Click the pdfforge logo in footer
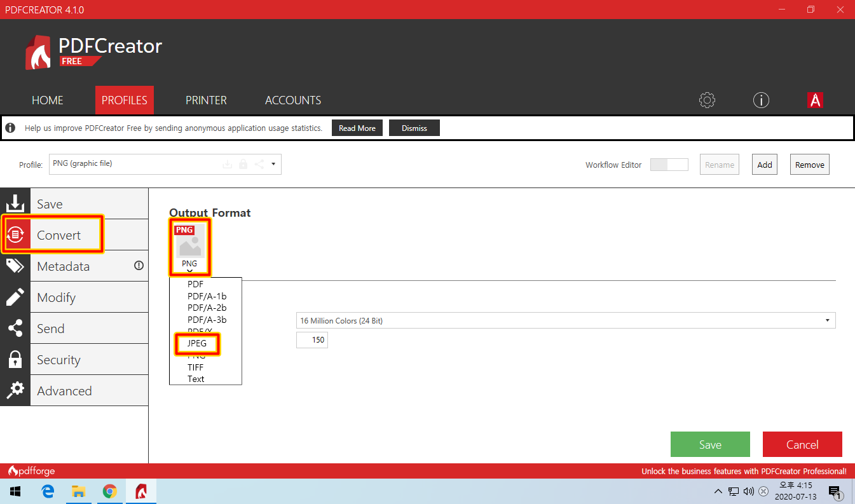855x504 pixels. click(32, 471)
